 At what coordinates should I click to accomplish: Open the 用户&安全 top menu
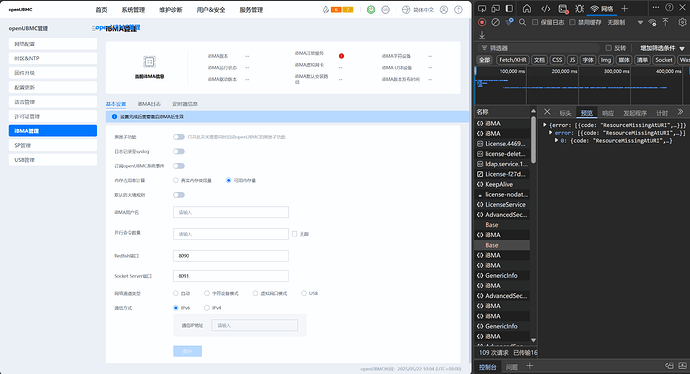point(211,10)
